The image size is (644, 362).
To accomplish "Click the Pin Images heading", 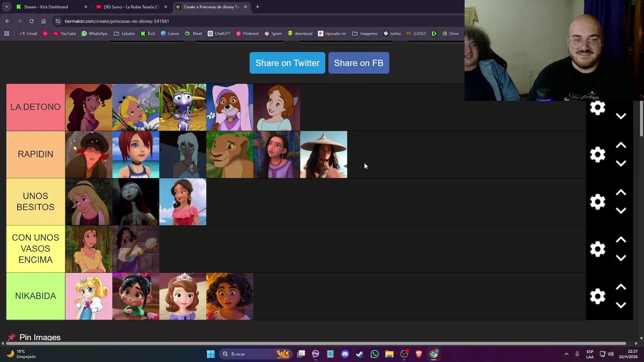I will click(x=40, y=337).
